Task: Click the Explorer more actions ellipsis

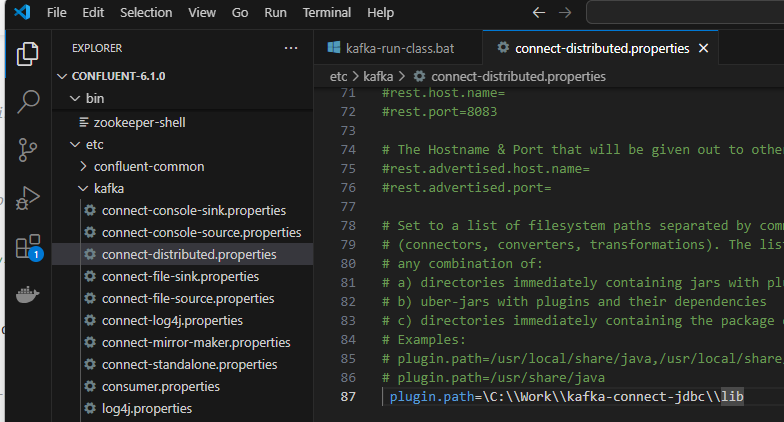Action: click(291, 47)
